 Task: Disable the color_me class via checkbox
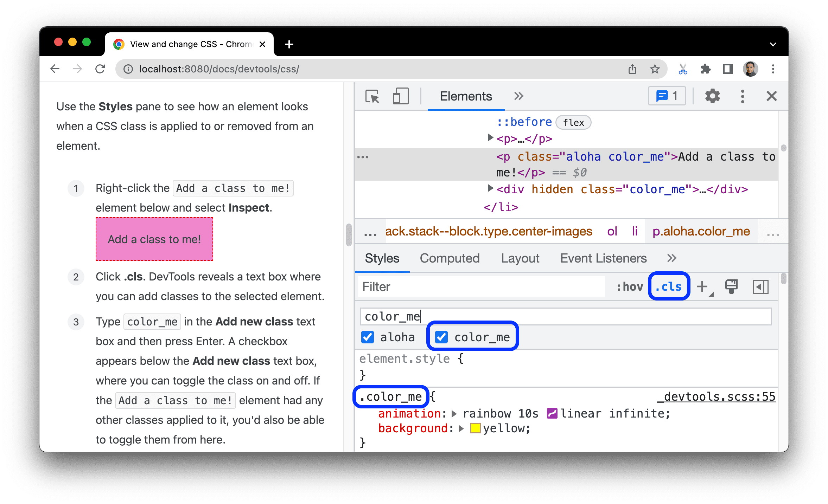tap(441, 337)
